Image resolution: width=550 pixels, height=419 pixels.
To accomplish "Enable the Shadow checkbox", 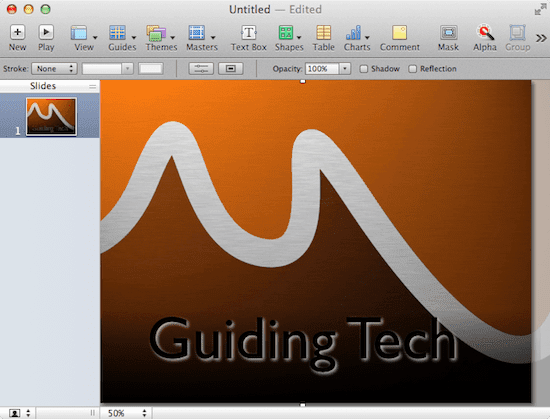I will (363, 69).
